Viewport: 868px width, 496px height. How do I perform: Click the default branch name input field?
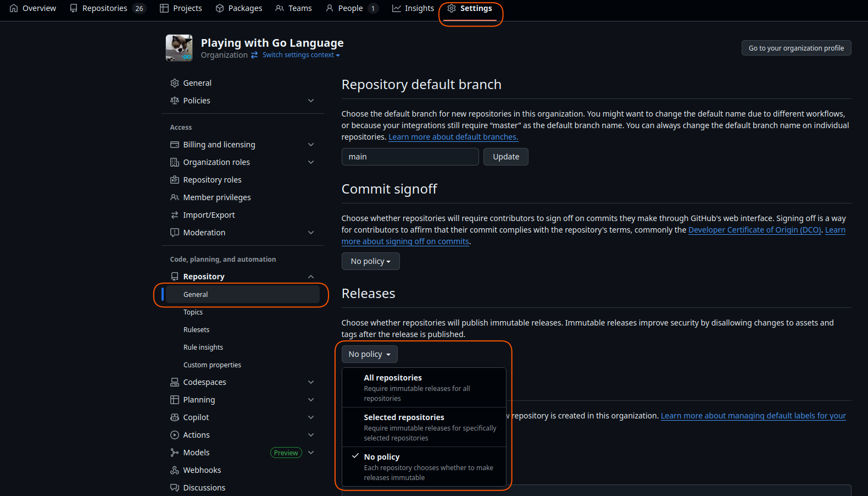410,157
